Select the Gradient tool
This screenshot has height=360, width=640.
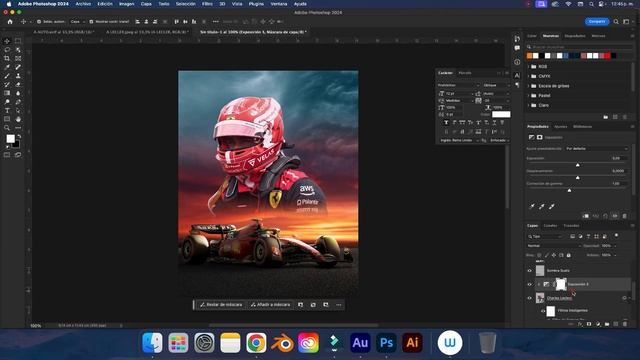pos(7,93)
